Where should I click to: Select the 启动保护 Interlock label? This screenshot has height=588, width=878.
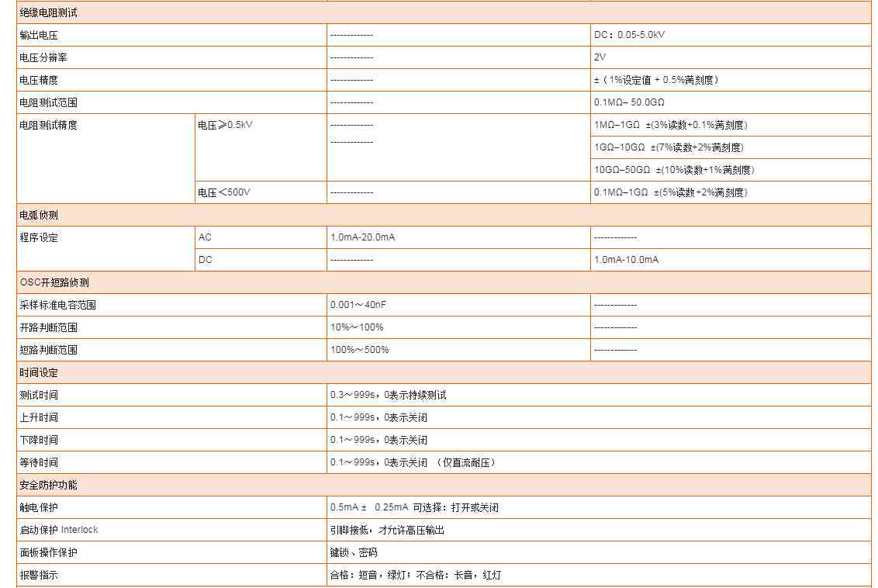coord(59,530)
